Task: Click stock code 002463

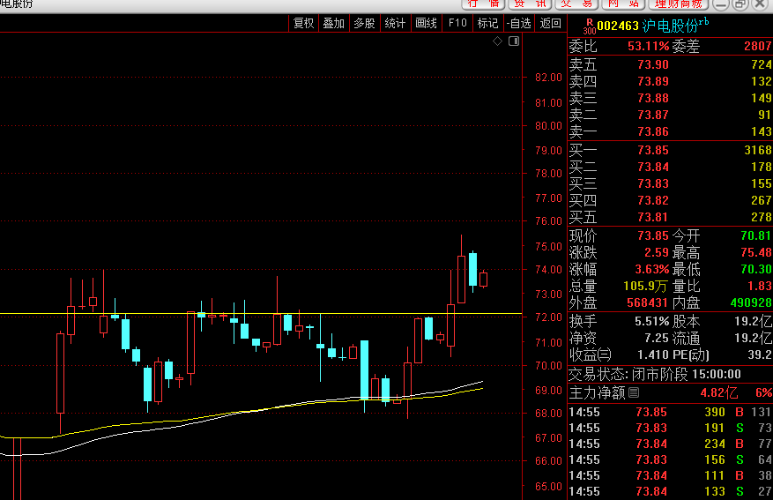Action: tap(618, 26)
